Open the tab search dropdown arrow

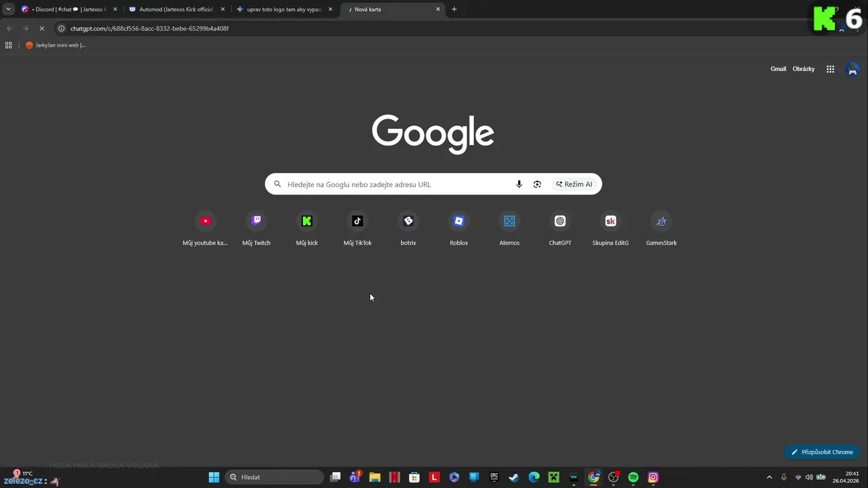pyautogui.click(x=8, y=9)
